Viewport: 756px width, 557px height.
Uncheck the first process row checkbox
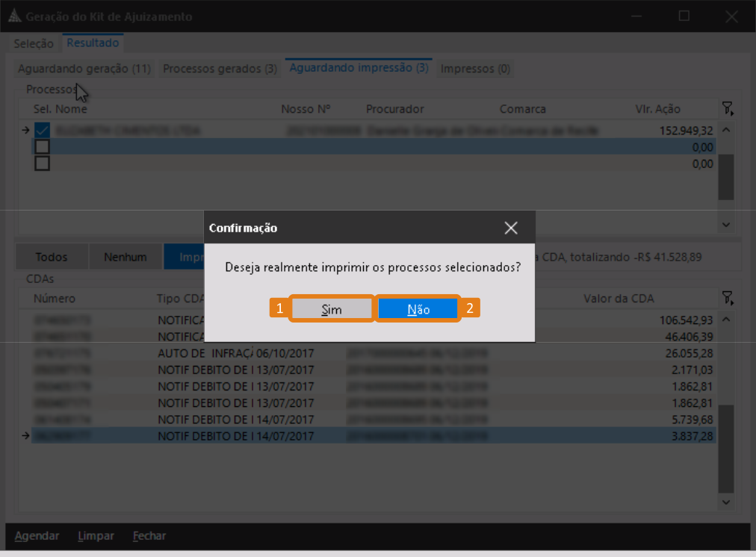[42, 130]
